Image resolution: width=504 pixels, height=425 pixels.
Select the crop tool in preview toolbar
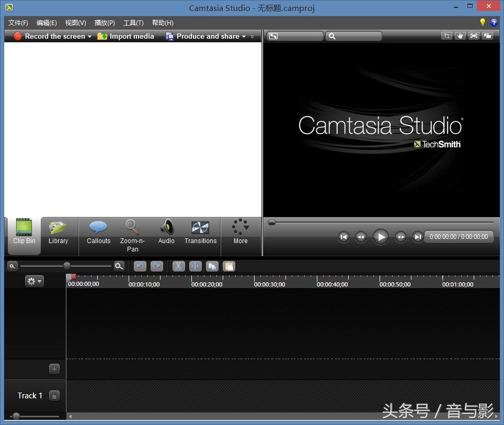[446, 36]
